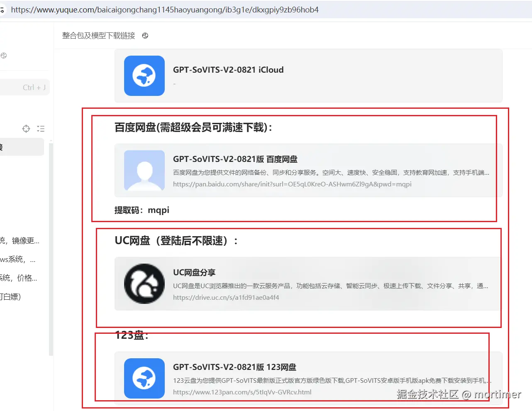532x411 pixels.
Task: Click the browser address bar URL
Action: 164,10
